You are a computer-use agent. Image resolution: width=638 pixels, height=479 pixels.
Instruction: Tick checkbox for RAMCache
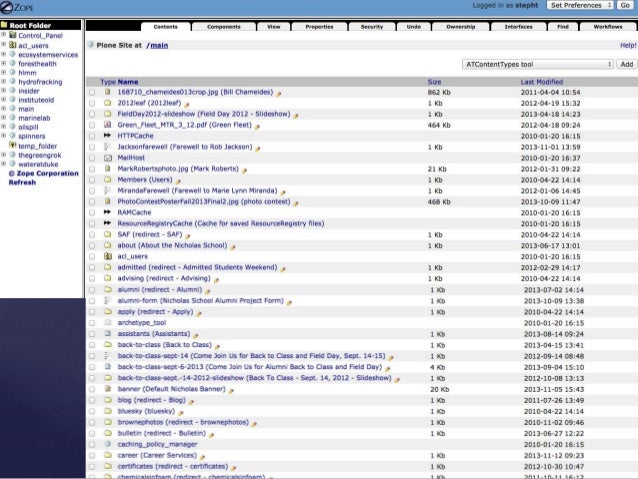click(92, 213)
